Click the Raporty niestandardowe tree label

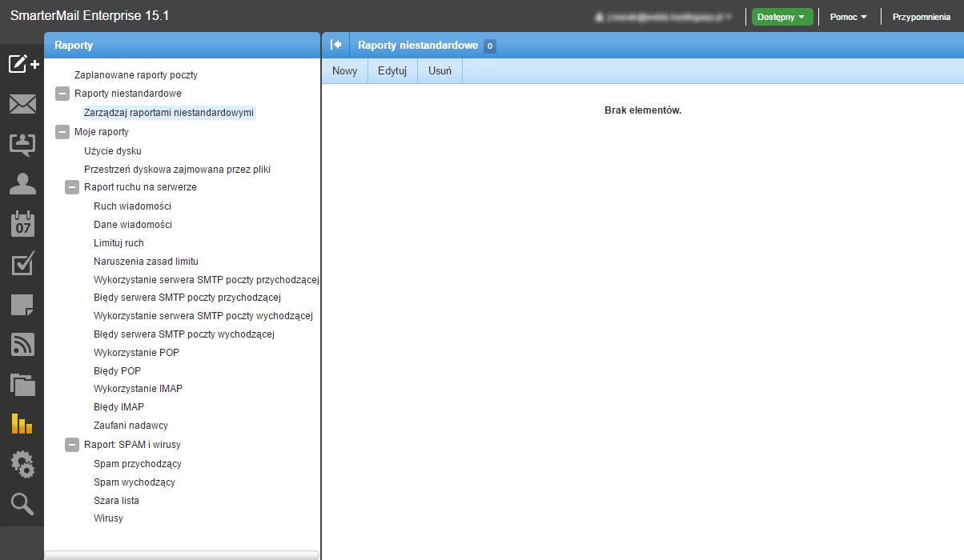pyautogui.click(x=128, y=94)
